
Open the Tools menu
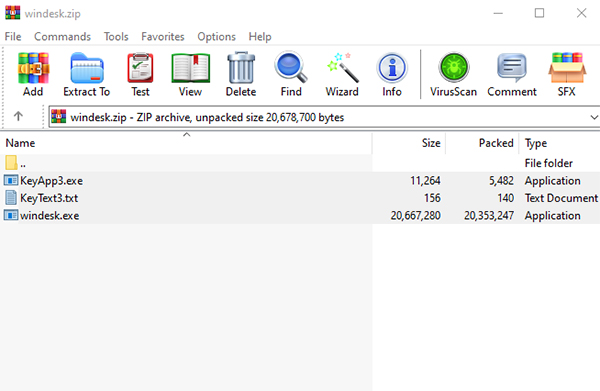pyautogui.click(x=116, y=37)
